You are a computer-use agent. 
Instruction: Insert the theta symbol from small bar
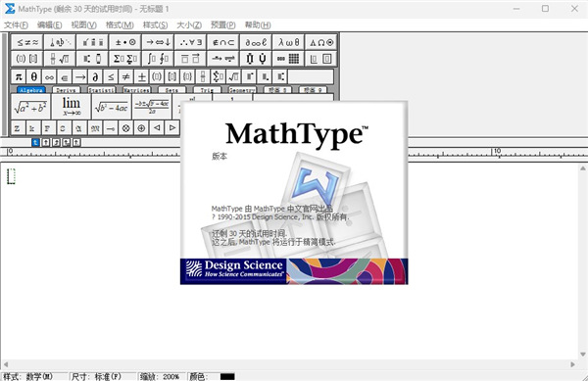point(34,76)
